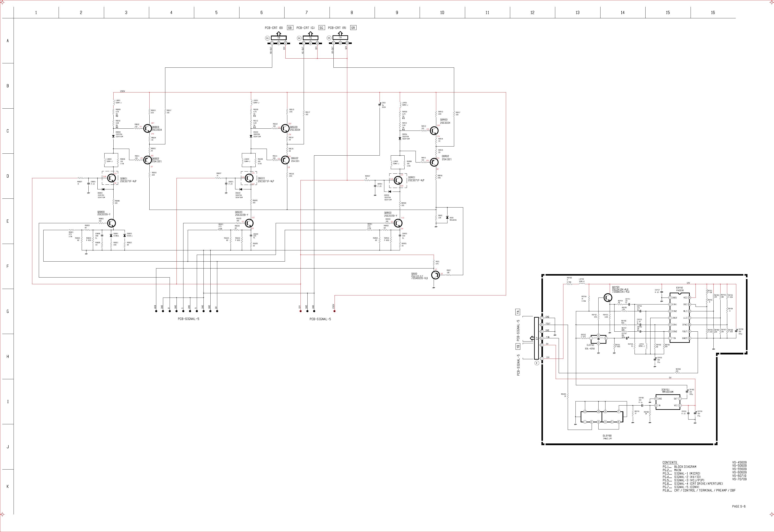The height and width of the screenshot is (532, 774).
Task: Click the Q6B01 transistor inside dashed box
Action: point(111,178)
